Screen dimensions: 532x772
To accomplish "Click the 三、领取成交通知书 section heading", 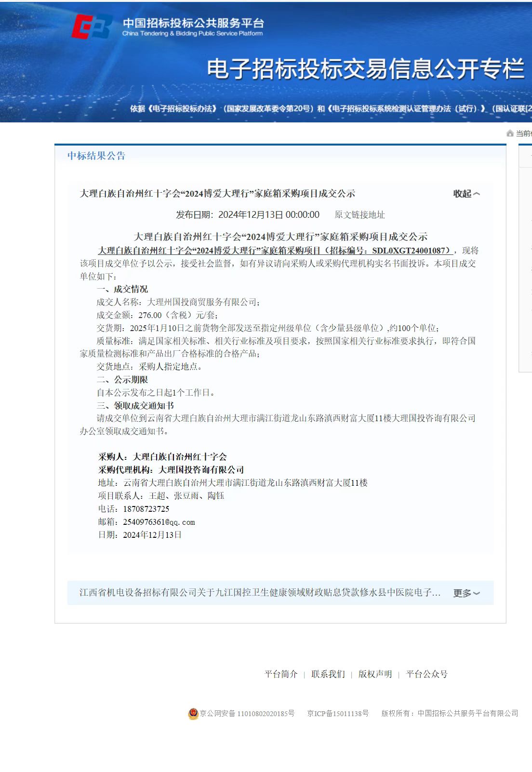I will [x=135, y=406].
